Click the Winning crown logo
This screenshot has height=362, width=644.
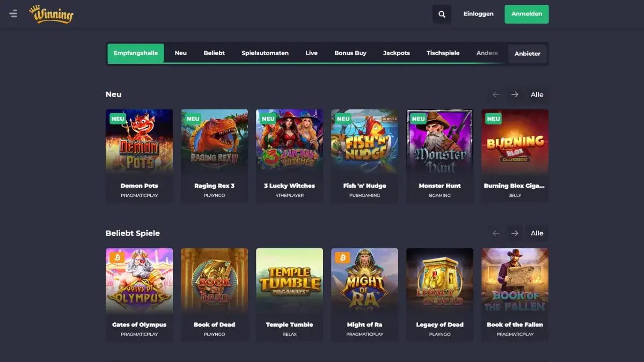[x=51, y=14]
